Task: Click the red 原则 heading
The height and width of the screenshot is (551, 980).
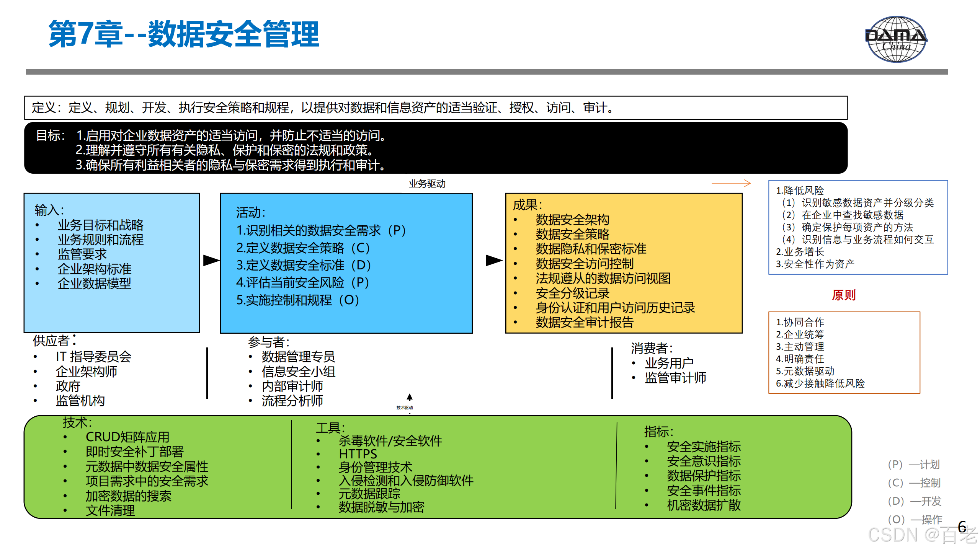Action: 843,295
